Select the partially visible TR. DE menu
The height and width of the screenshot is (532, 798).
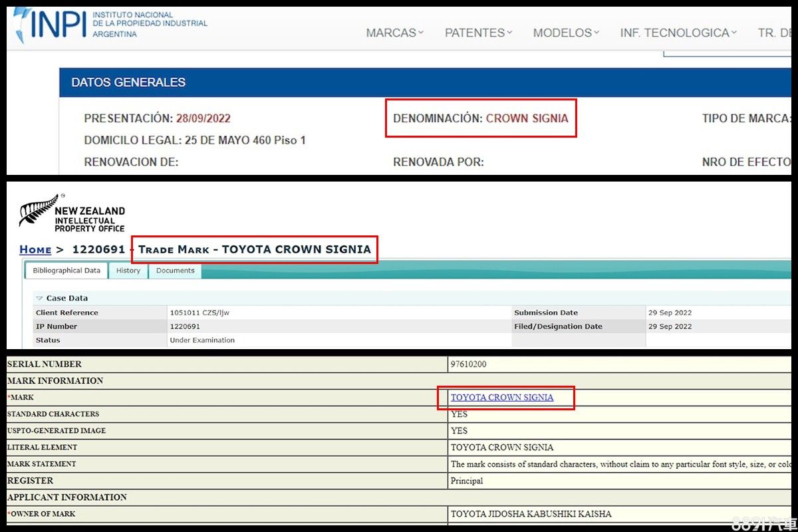pos(774,33)
